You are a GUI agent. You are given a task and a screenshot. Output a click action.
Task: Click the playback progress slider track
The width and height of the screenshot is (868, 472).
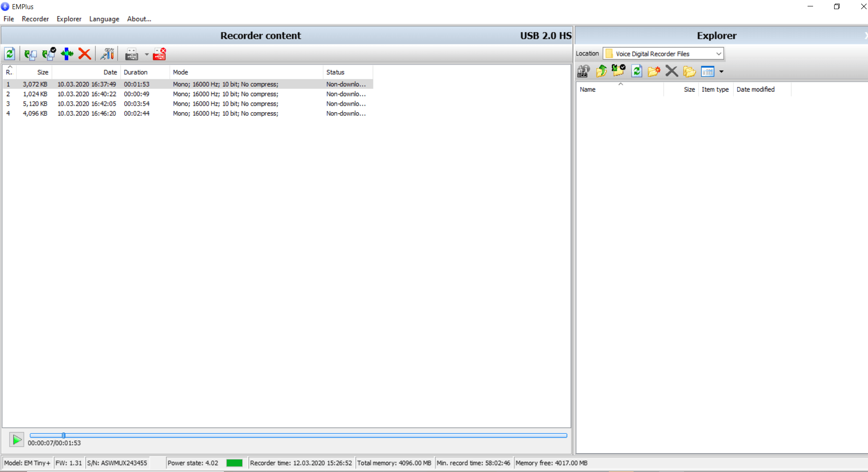click(x=298, y=435)
